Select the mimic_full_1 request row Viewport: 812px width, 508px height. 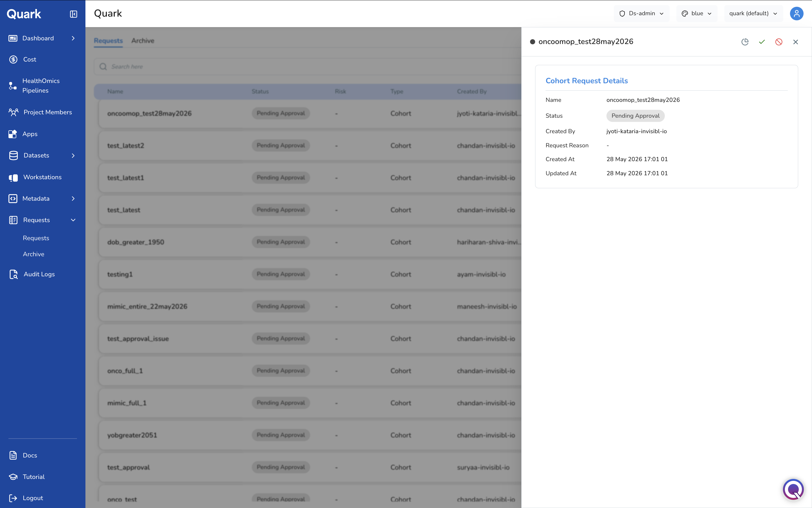(310, 403)
